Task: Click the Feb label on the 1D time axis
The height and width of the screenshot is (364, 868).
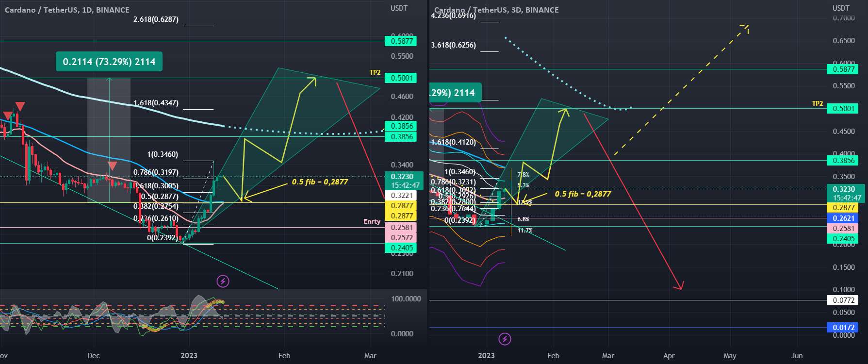Action: [x=284, y=355]
